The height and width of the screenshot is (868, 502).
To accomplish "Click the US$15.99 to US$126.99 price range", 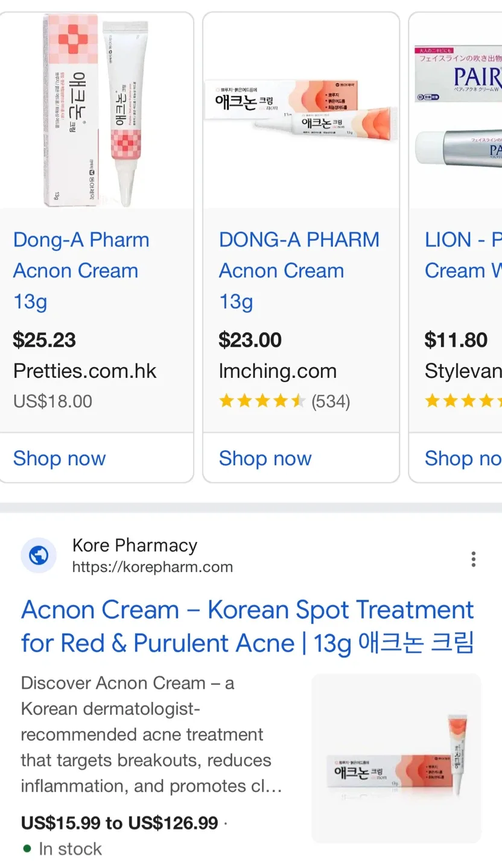I will click(x=118, y=822).
